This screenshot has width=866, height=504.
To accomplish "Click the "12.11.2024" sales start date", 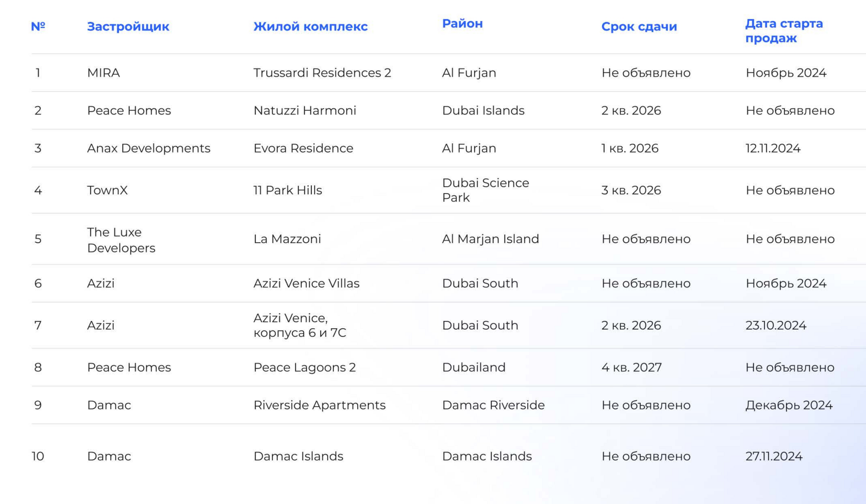I will point(773,148).
